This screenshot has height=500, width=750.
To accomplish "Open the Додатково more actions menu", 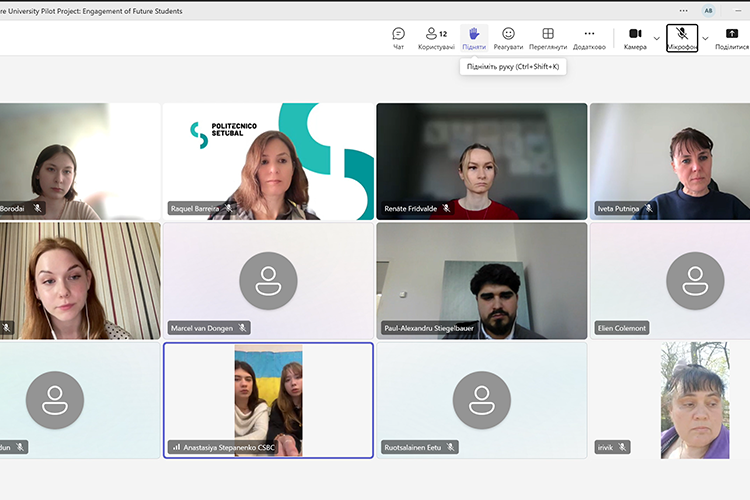I will (x=589, y=38).
